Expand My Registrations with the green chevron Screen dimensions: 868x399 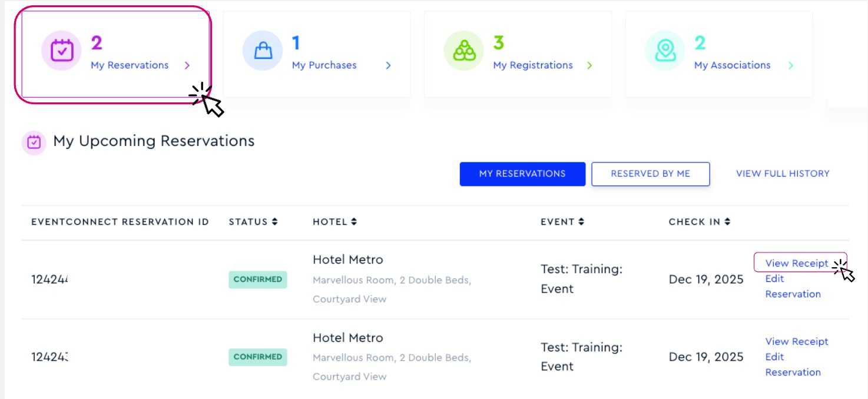click(x=590, y=65)
